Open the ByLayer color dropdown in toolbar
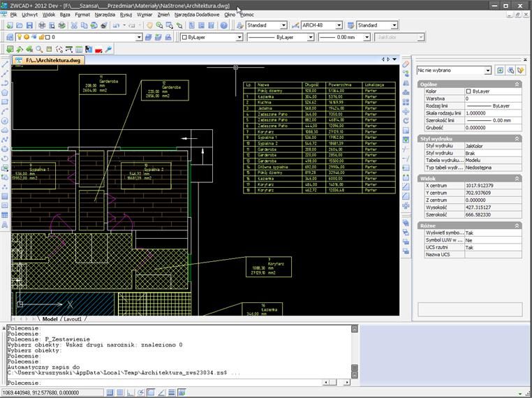The width and height of the screenshot is (532, 398). coord(239,37)
